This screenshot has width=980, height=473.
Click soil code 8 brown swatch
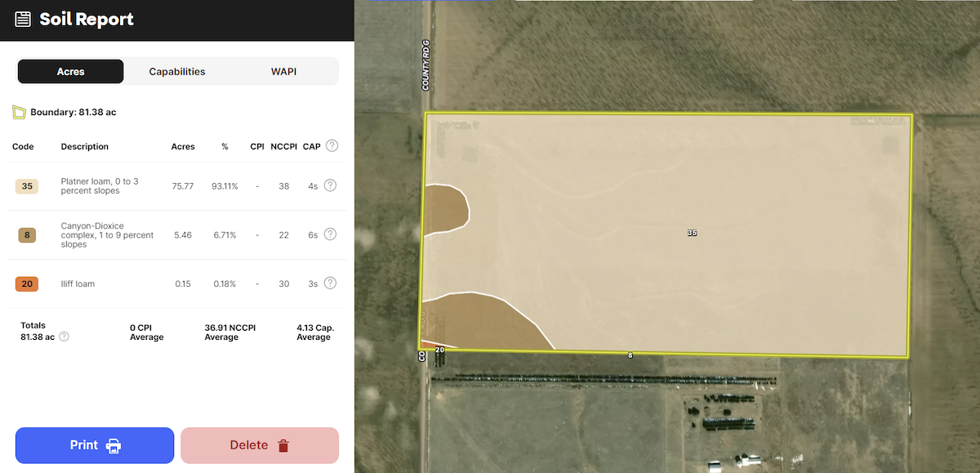pyautogui.click(x=27, y=235)
